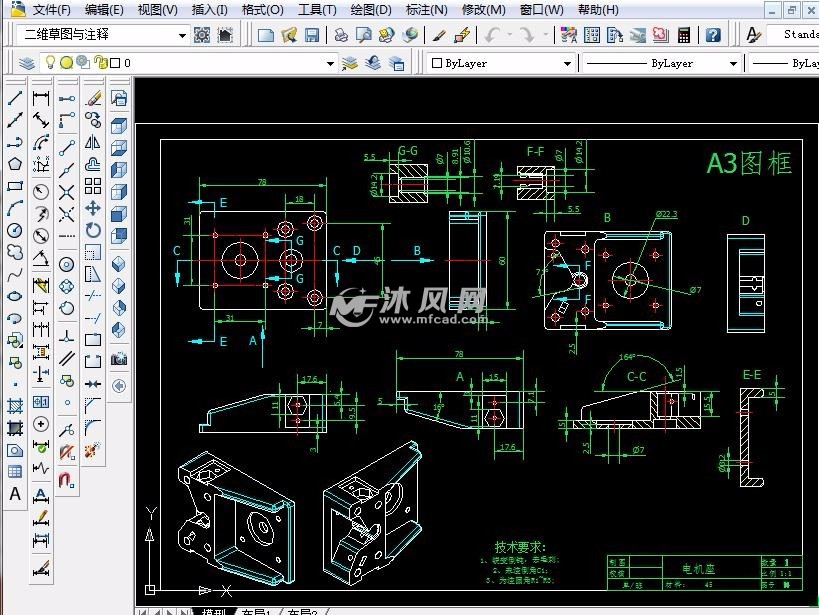
Task: Click the white layer color swatch
Action: click(114, 63)
